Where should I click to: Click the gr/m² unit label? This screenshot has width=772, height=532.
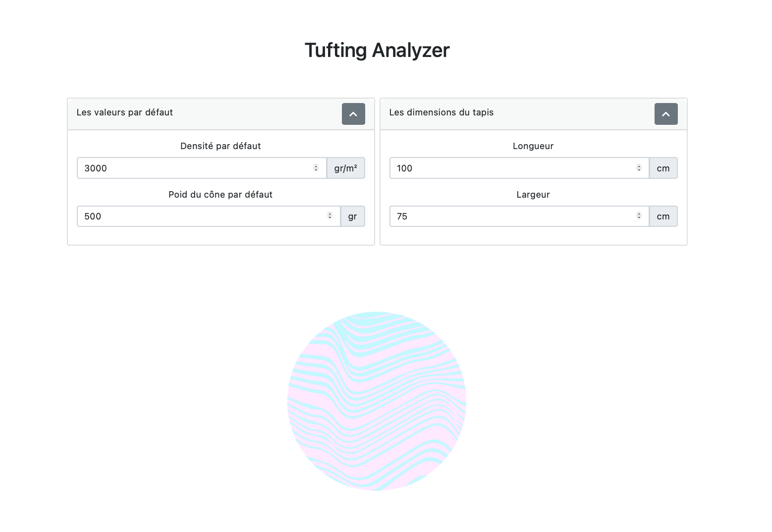tap(346, 168)
